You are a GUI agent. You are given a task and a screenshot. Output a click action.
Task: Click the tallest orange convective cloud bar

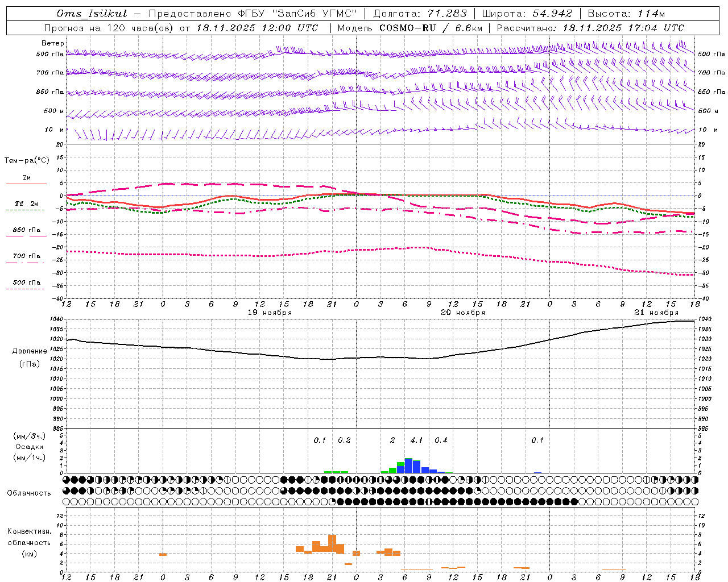(332, 543)
